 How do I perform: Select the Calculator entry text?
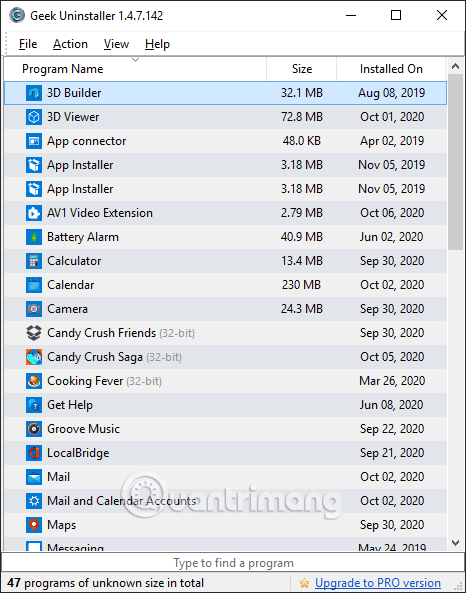tap(74, 261)
